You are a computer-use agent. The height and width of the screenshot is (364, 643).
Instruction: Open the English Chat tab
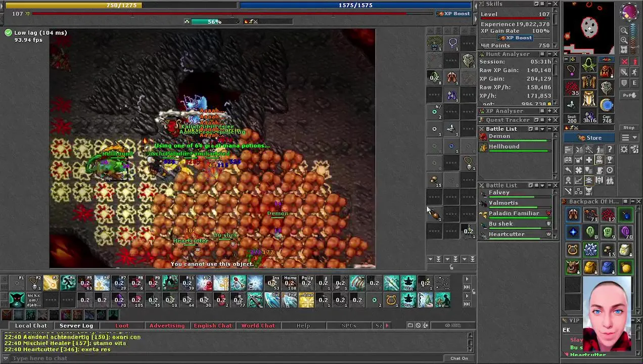pyautogui.click(x=212, y=326)
